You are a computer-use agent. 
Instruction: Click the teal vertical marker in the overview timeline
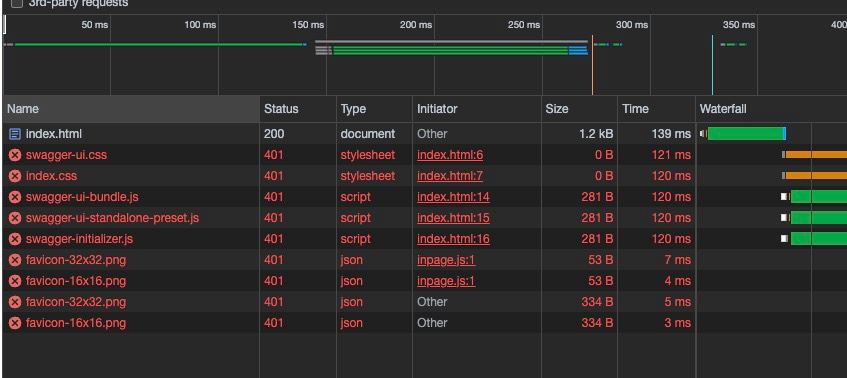(712, 65)
